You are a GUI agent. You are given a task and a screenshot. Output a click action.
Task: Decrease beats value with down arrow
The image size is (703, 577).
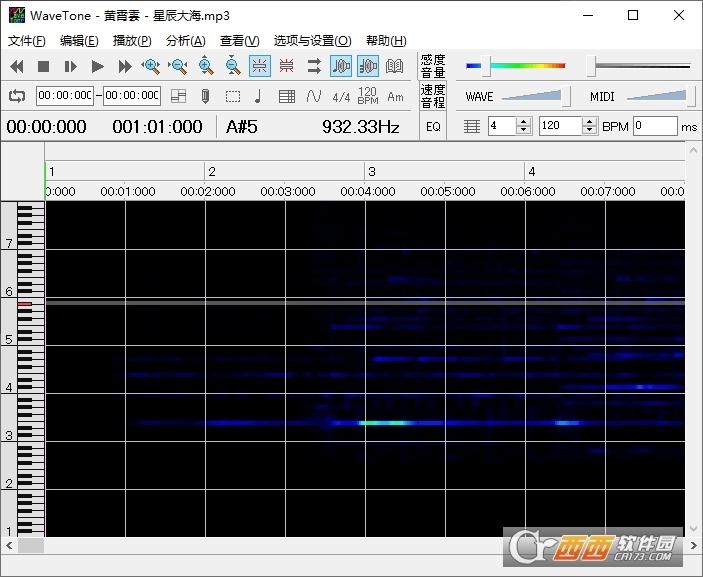point(523,130)
